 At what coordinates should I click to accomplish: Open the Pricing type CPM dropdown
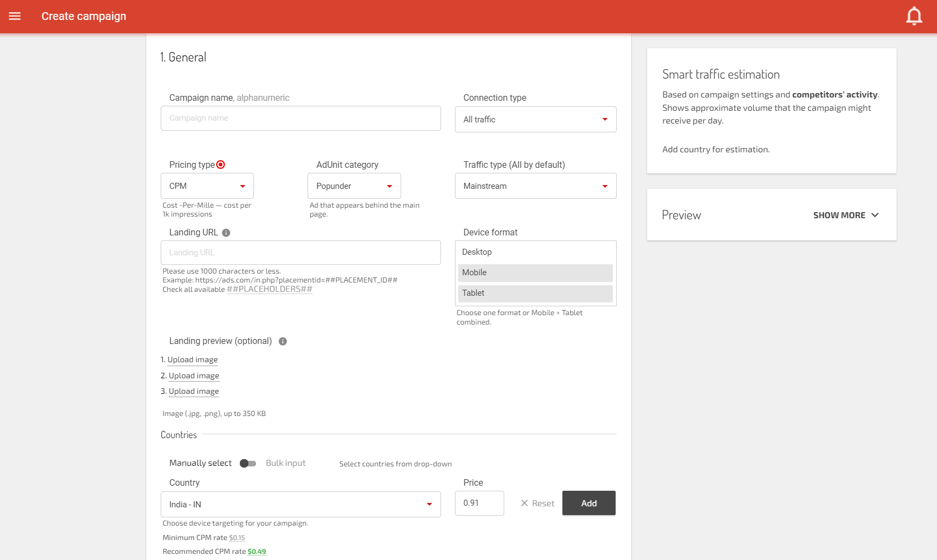point(207,186)
